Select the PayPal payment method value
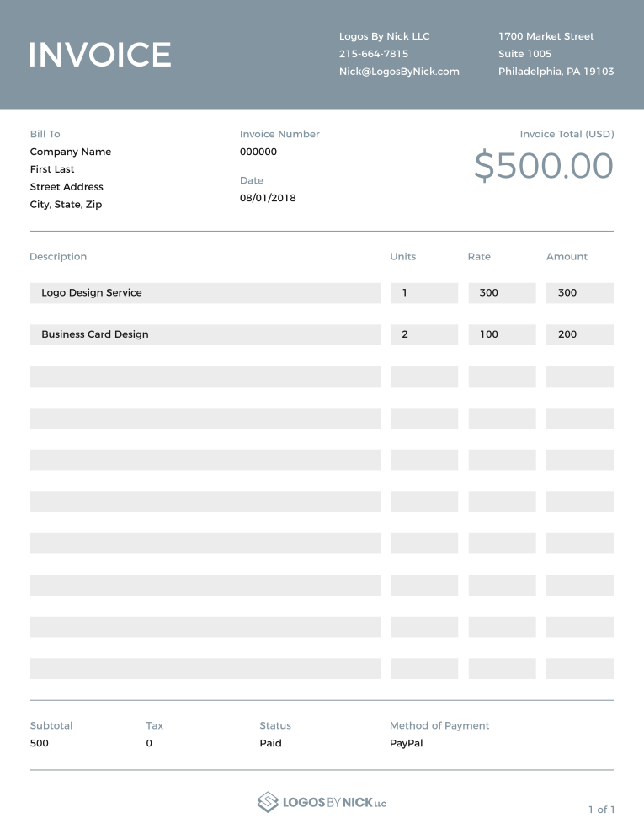 (x=406, y=743)
